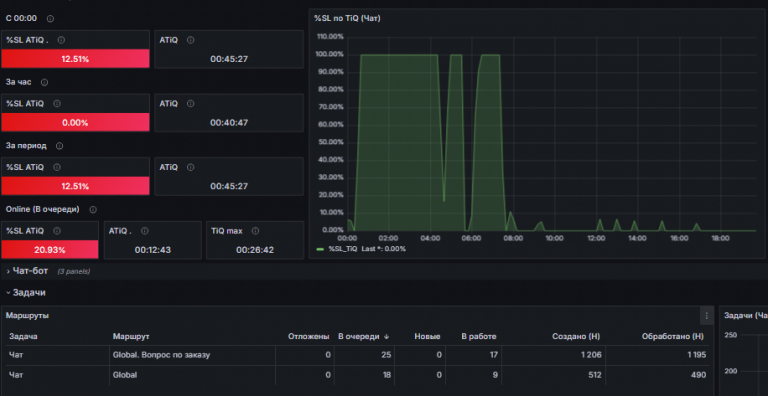Sort table by Задача column header
The image size is (768, 396).
coord(23,337)
